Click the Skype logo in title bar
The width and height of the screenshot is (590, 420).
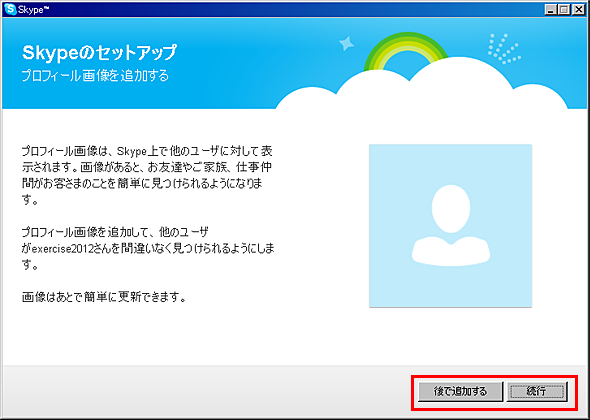[x=10, y=10]
